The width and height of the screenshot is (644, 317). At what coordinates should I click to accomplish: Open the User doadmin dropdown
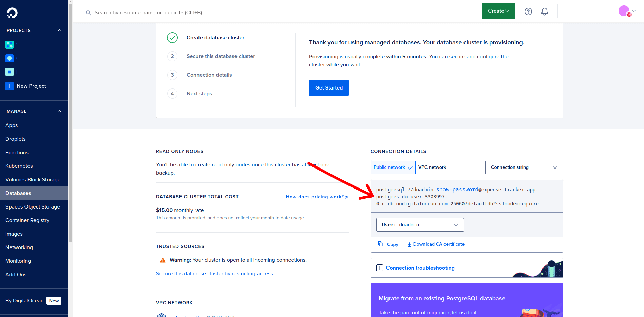click(x=420, y=225)
